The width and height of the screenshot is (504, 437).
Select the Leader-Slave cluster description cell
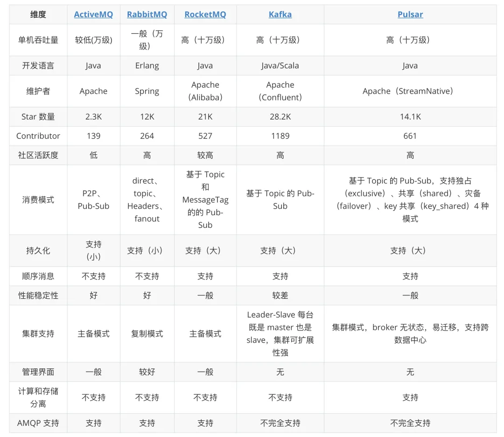[280, 334]
